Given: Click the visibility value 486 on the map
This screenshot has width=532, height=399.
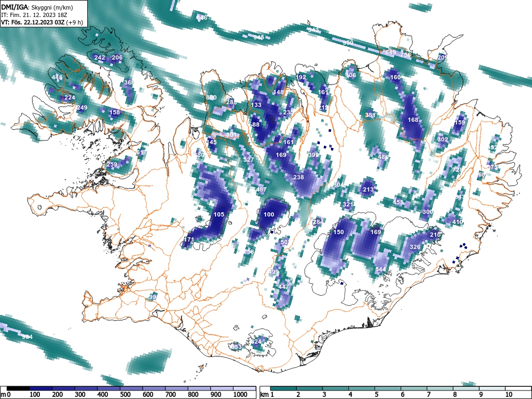Looking at the screenshot, I should 383,157.
